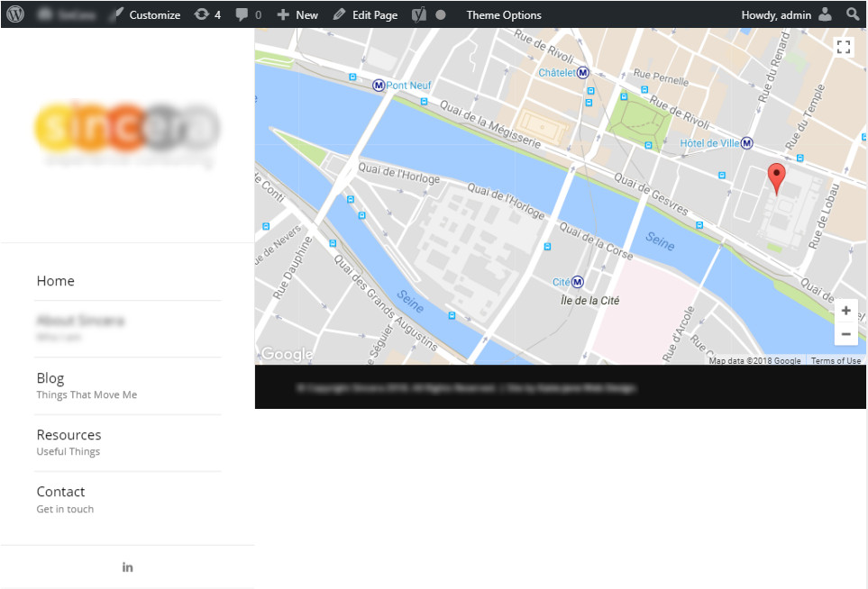Open the admin bar search icon

[853, 14]
